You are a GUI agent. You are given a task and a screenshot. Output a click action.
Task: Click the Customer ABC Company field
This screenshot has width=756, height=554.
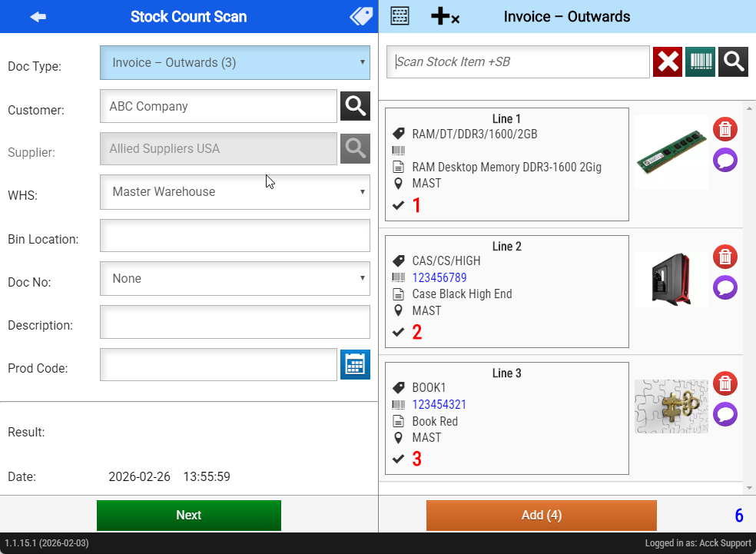point(218,106)
